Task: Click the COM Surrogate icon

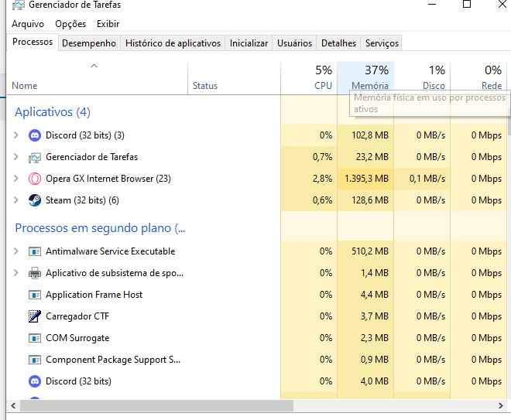Action: [x=35, y=338]
